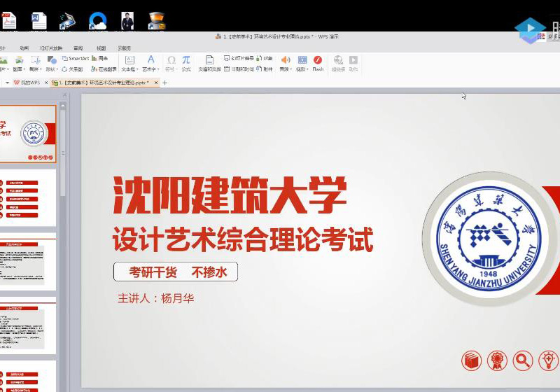Launch the scanner shortcut on the desktop
560x392 pixels.
67,21
